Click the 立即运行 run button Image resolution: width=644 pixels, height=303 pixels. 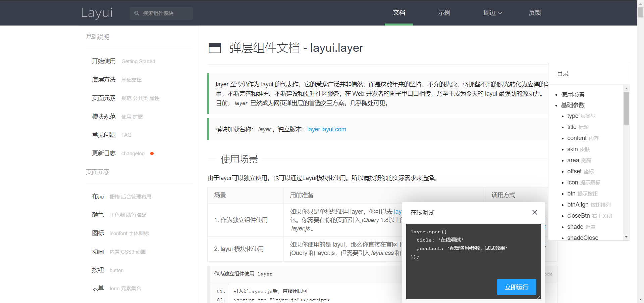pos(517,287)
